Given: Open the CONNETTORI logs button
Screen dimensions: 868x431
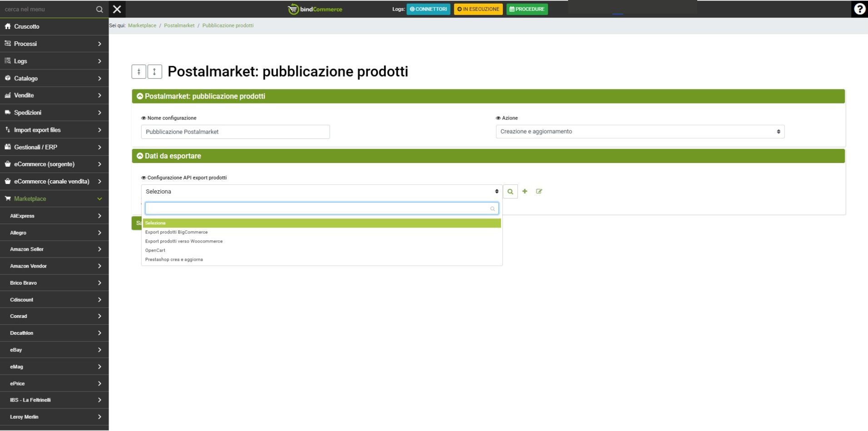Looking at the screenshot, I should [428, 9].
